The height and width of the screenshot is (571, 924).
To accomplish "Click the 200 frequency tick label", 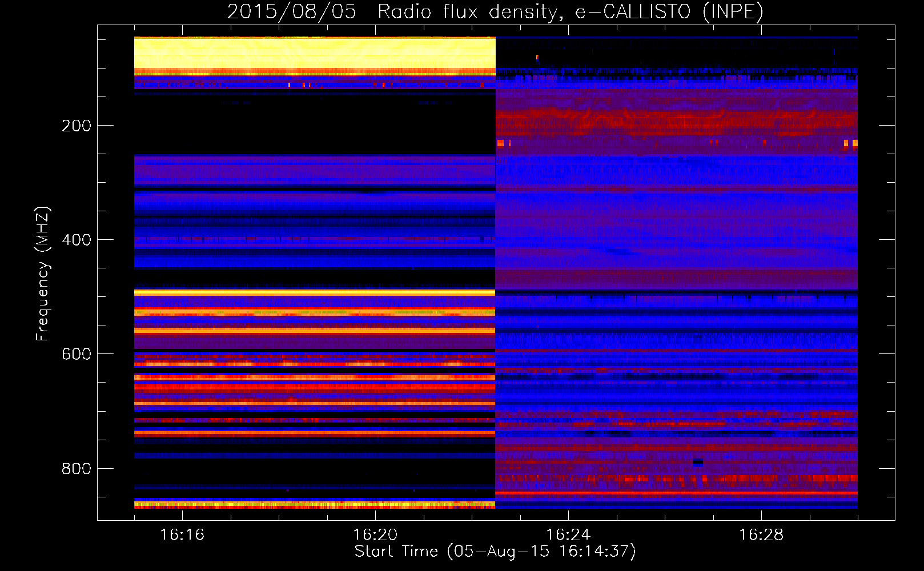I will click(77, 126).
